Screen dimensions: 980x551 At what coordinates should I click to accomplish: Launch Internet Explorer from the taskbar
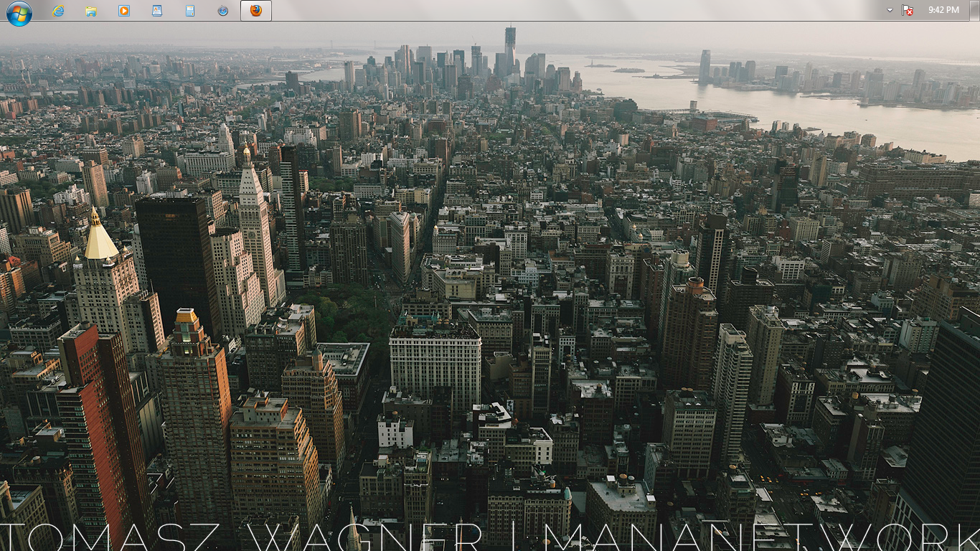[58, 11]
